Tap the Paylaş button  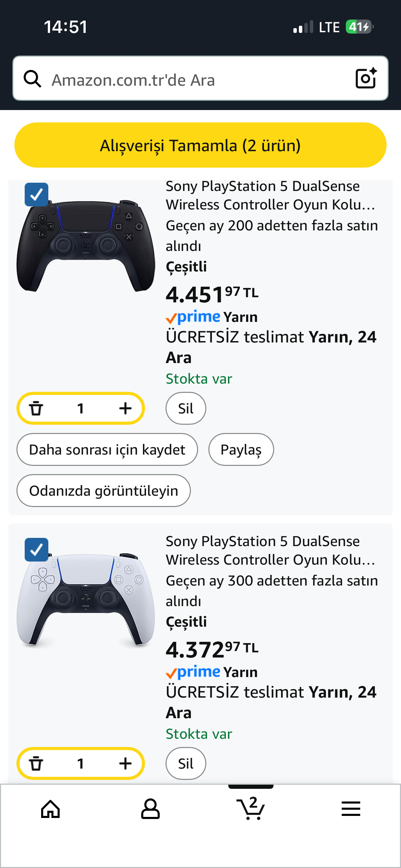coord(241,450)
